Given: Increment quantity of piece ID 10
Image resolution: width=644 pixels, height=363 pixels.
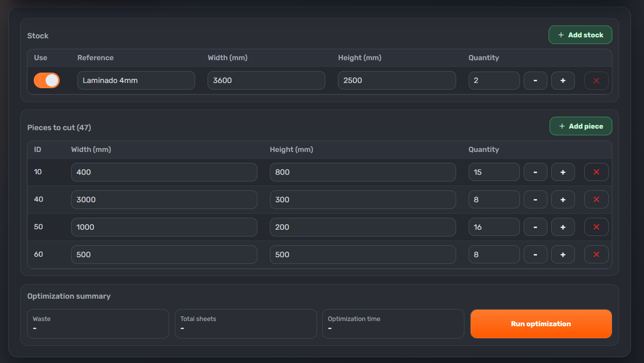Looking at the screenshot, I should click(563, 172).
